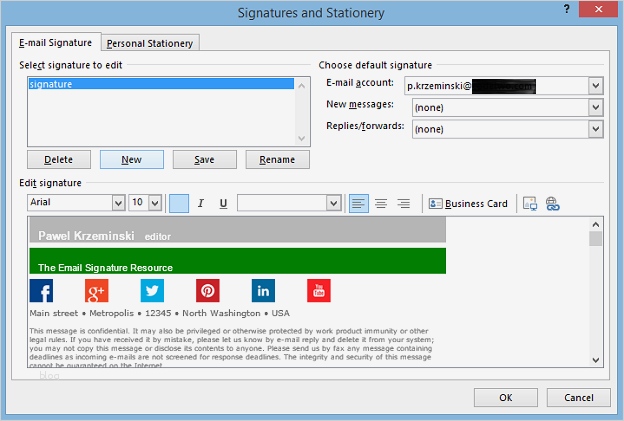Click the LinkedIn icon in signature
The width and height of the screenshot is (624, 421).
(x=263, y=291)
